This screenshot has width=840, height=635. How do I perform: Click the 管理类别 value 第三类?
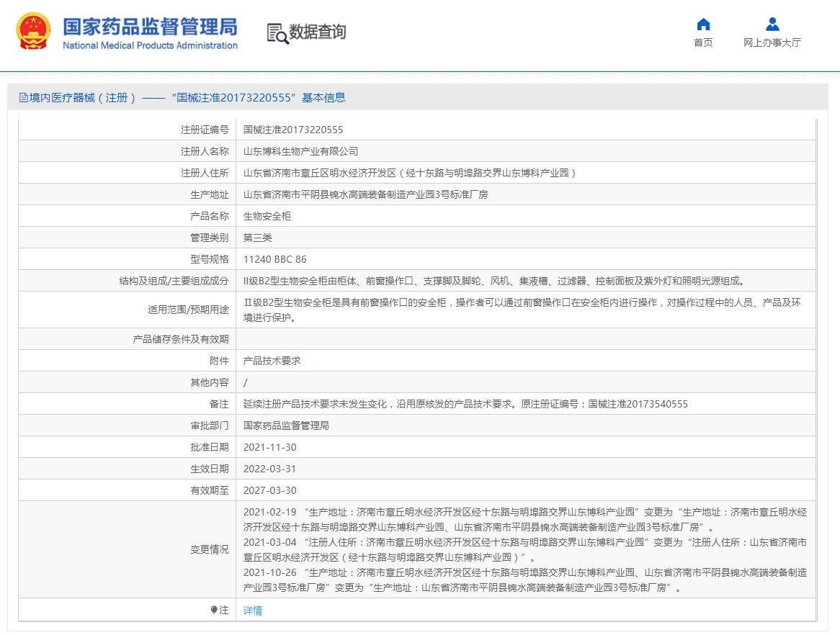[x=258, y=238]
